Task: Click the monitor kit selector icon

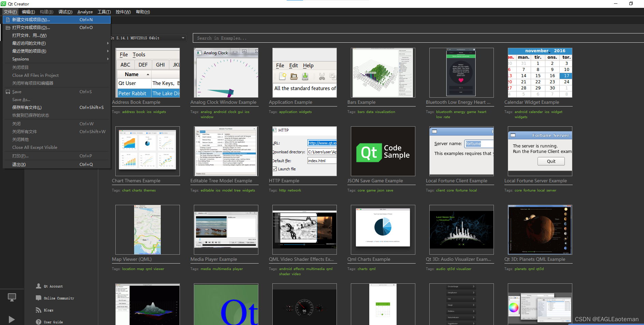Action: (12, 297)
